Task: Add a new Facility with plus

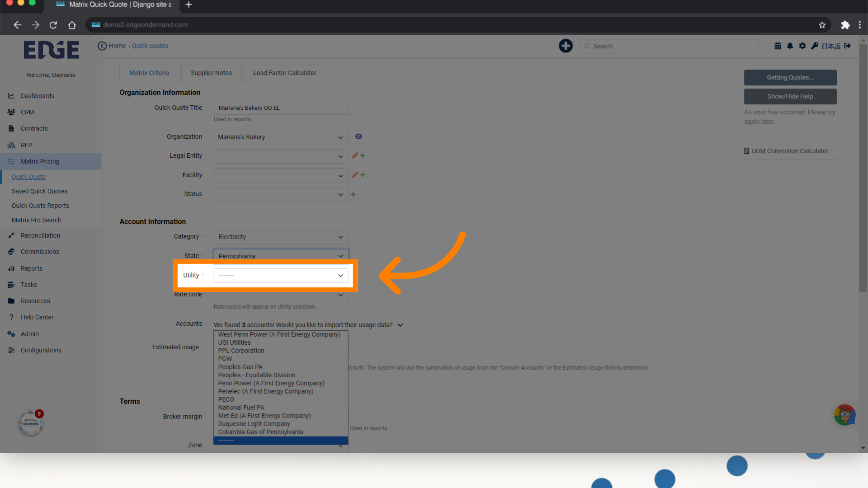Action: (x=363, y=175)
